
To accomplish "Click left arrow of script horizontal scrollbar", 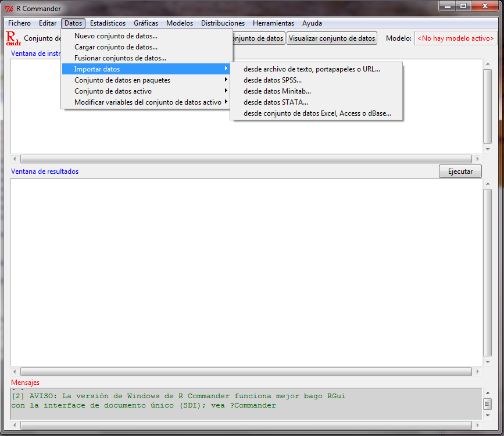I will click(x=15, y=159).
